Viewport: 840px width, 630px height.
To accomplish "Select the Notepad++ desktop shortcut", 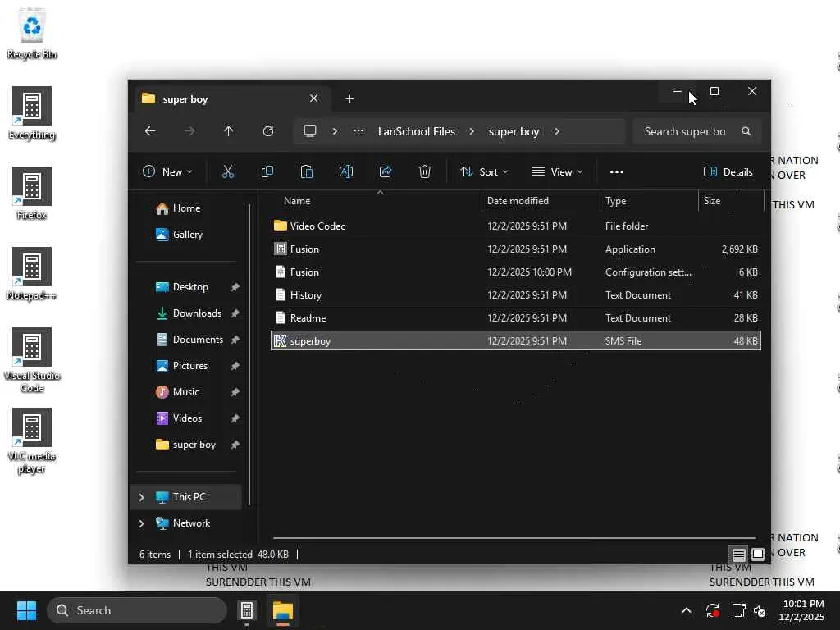I will point(32,274).
